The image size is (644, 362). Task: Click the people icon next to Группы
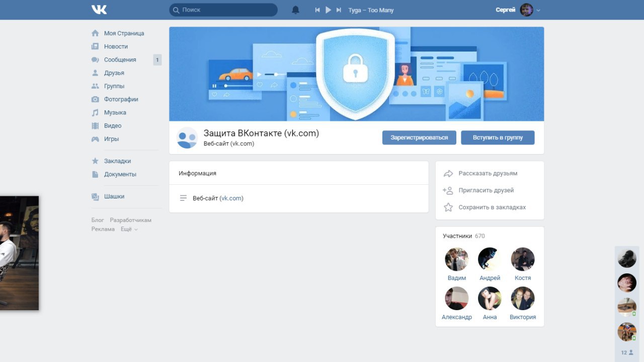(x=95, y=86)
